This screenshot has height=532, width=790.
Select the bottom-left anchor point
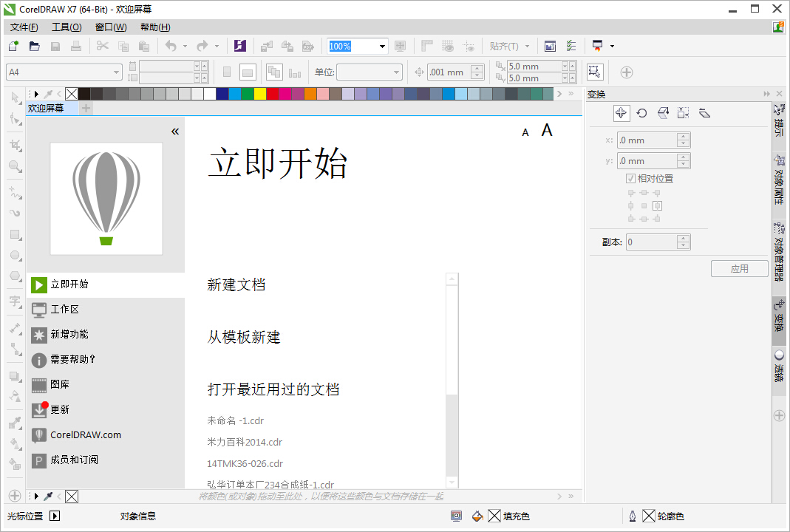(x=631, y=219)
